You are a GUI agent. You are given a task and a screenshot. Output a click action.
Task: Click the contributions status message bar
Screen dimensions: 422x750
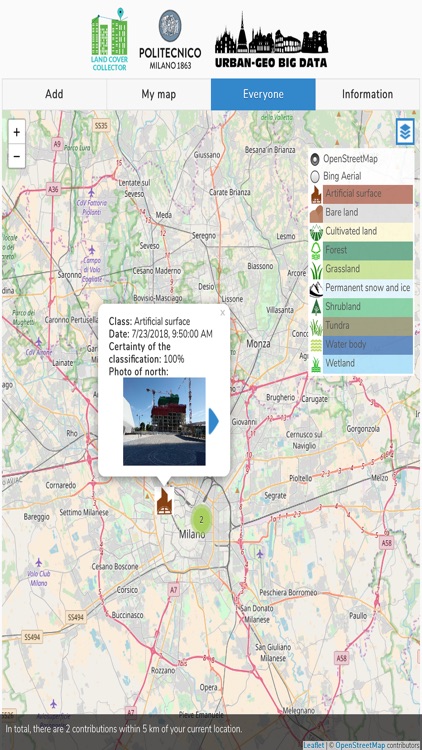click(x=211, y=729)
